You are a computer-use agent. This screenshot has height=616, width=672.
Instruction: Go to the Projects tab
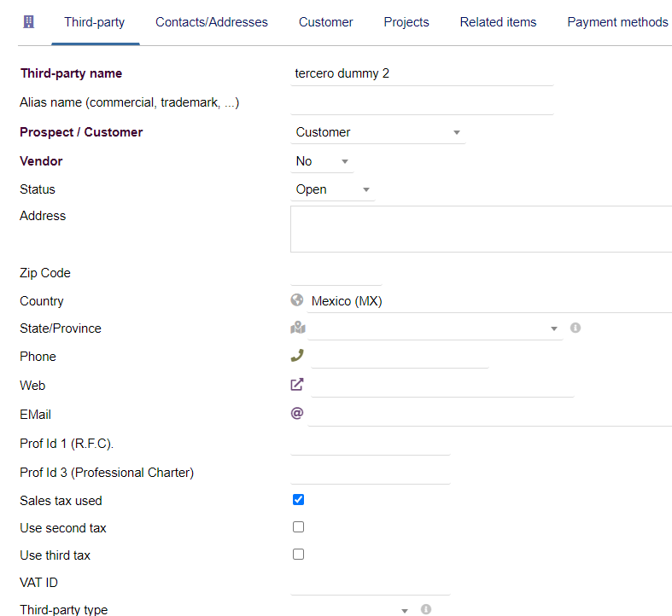(406, 22)
